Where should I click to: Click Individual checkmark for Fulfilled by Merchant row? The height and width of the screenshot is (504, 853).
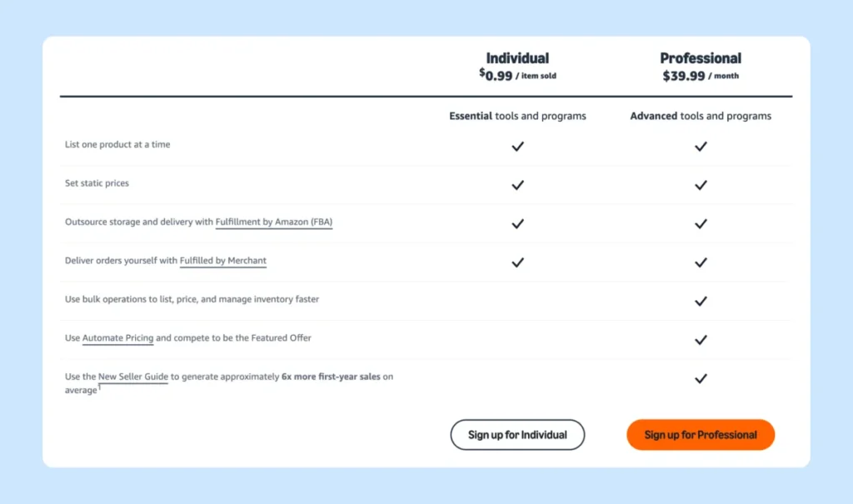(x=517, y=262)
